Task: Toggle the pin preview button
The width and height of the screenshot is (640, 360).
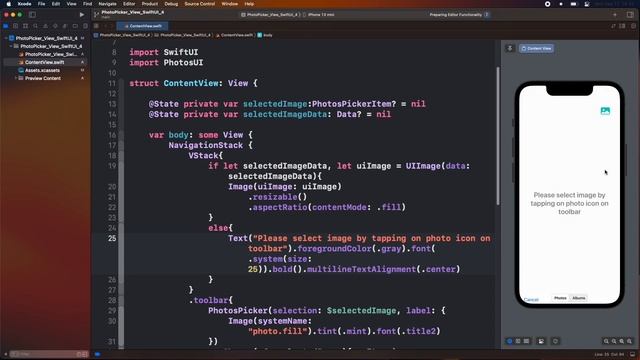Action: (x=510, y=48)
